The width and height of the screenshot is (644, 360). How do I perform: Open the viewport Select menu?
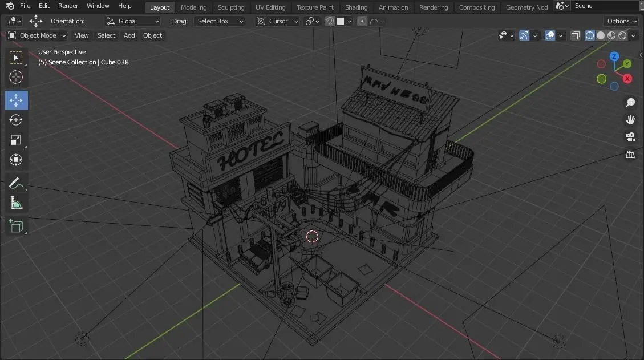(x=106, y=36)
